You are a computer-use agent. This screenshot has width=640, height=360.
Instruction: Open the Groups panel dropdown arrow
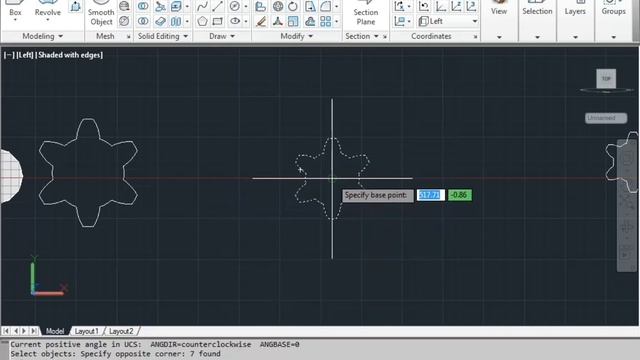point(613,37)
